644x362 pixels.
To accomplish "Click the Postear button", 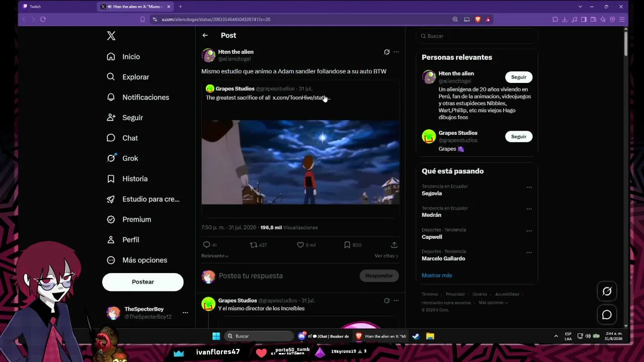I will coord(143,282).
